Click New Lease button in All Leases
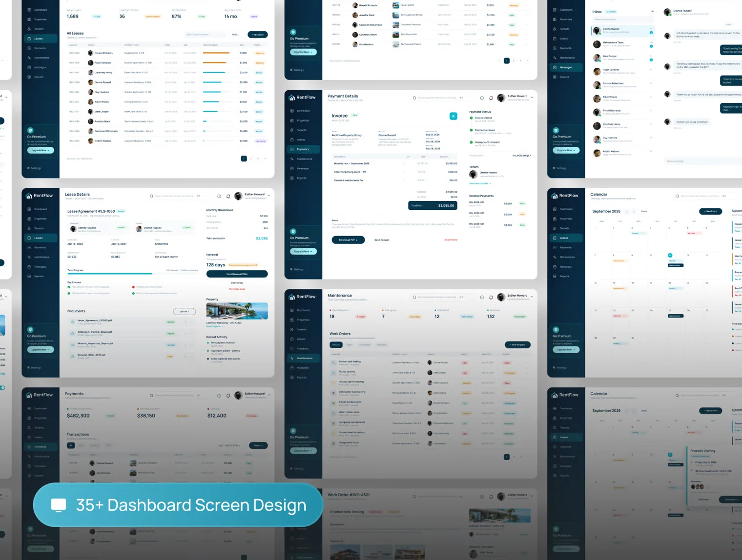The width and height of the screenshot is (742, 560). [x=258, y=35]
